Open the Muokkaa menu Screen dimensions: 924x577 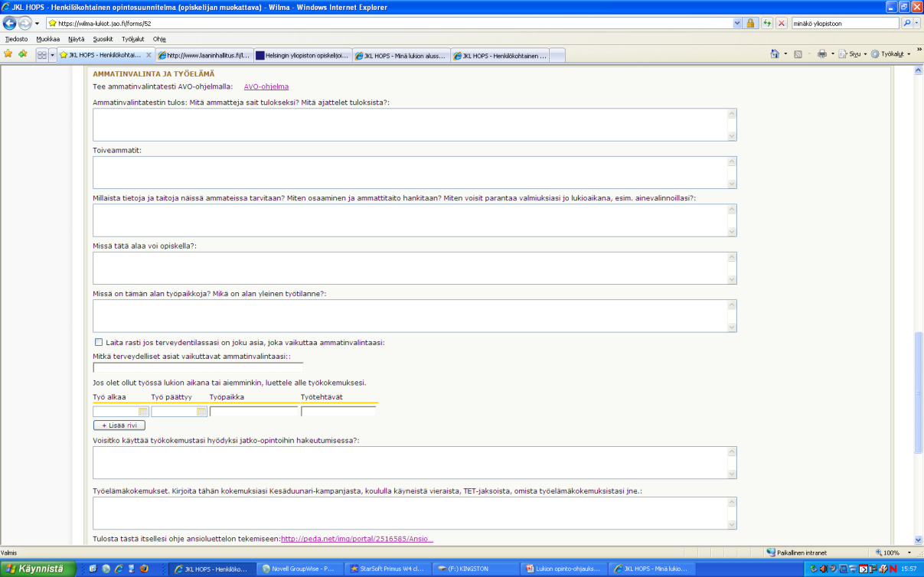click(47, 38)
